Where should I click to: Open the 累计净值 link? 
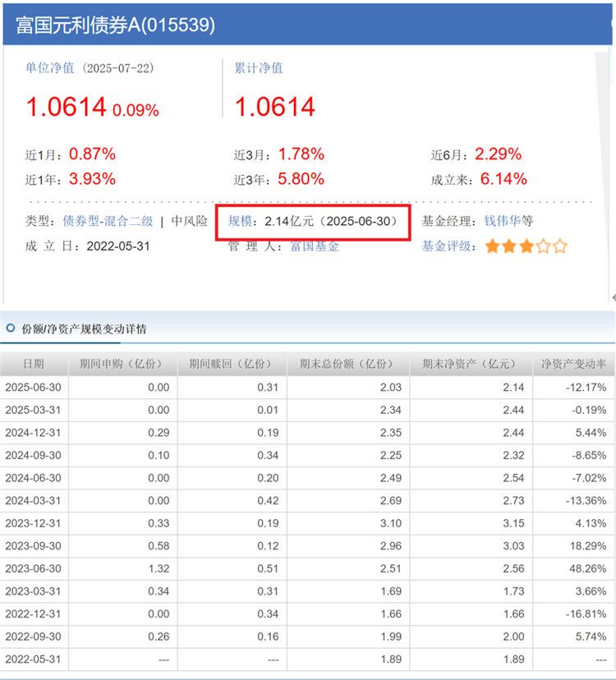(259, 68)
